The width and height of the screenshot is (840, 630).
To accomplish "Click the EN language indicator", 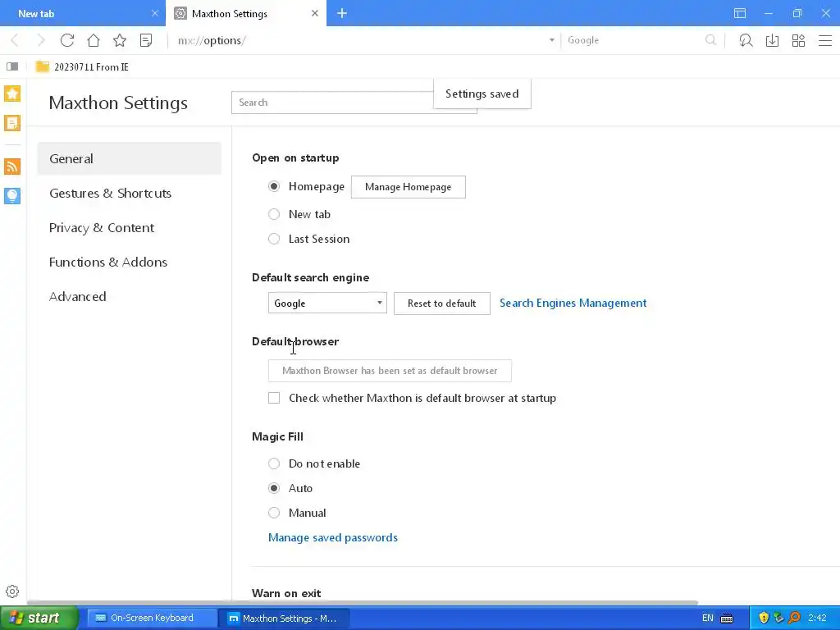I will [x=707, y=619].
